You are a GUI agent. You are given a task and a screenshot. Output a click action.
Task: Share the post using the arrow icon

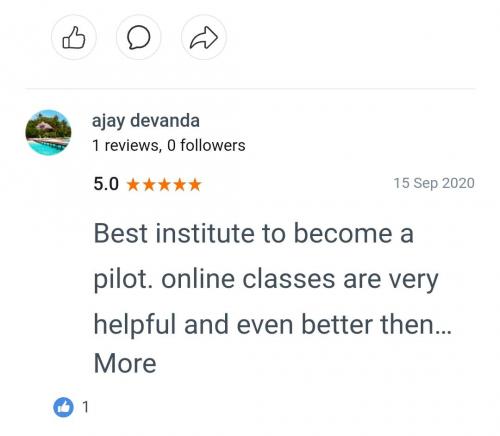(x=204, y=37)
